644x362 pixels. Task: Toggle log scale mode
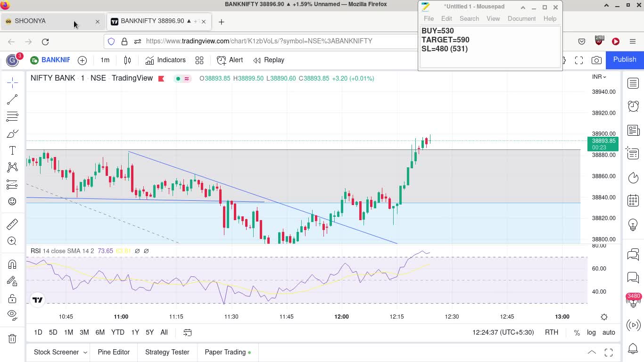591,332
